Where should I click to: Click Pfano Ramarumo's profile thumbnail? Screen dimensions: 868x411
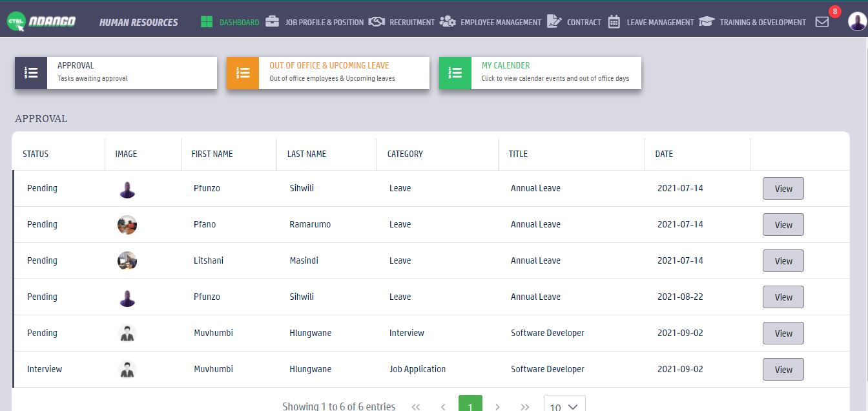[x=127, y=225]
